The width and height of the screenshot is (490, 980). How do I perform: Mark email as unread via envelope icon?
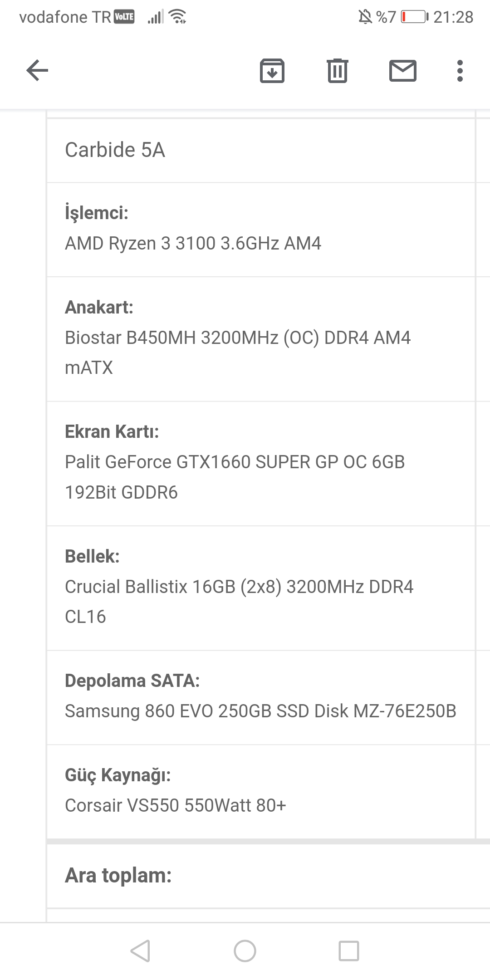pyautogui.click(x=402, y=71)
